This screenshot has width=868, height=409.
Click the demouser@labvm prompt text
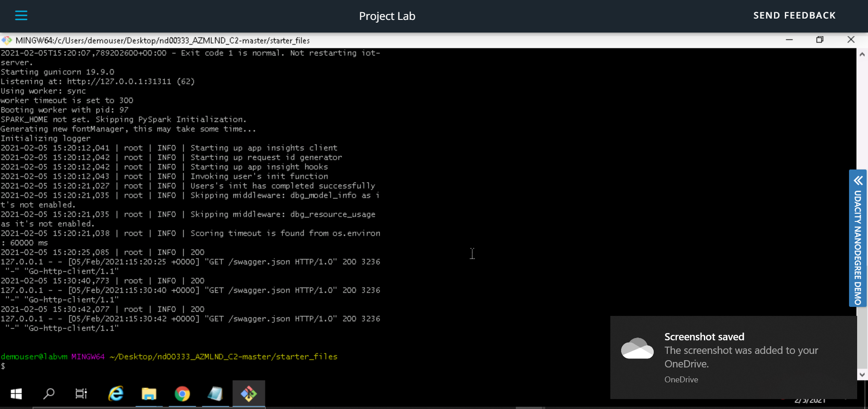click(34, 357)
